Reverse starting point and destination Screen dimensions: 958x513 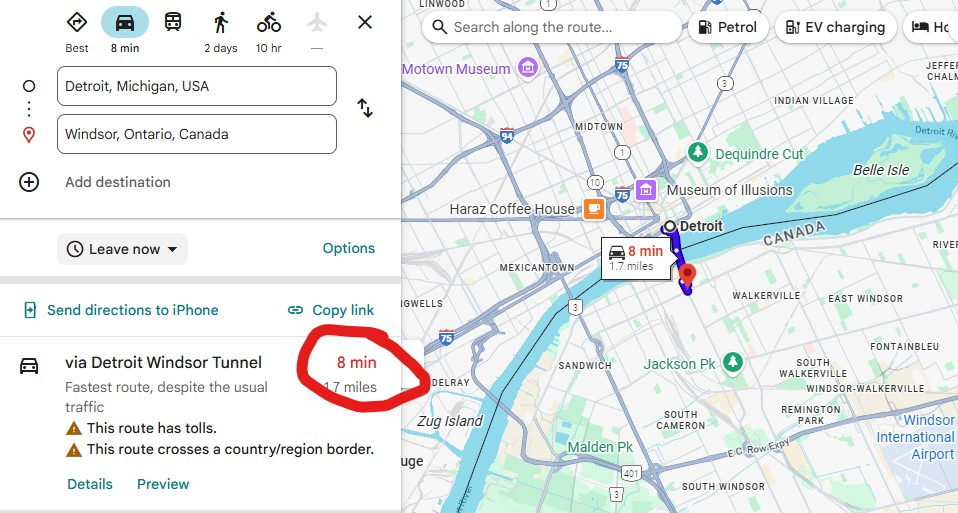click(x=365, y=109)
